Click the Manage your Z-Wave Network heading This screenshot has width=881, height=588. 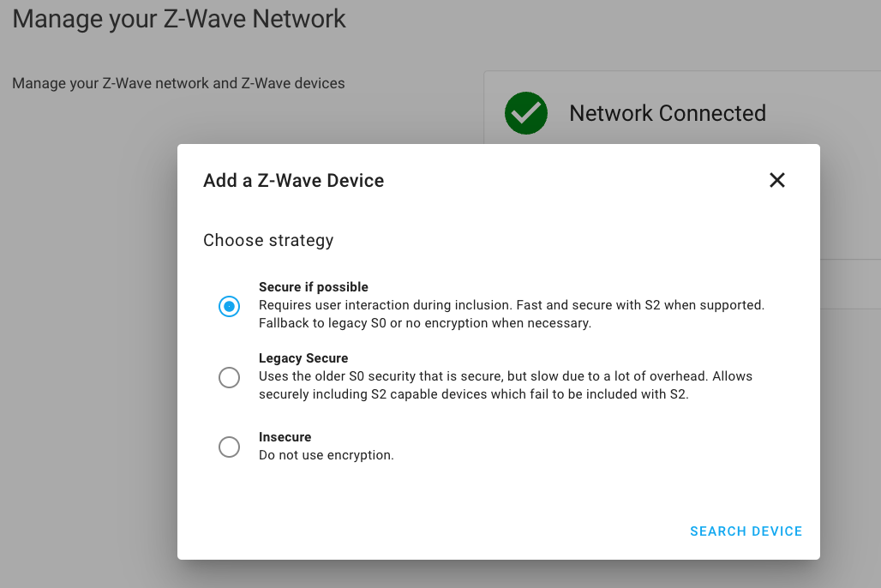(178, 18)
